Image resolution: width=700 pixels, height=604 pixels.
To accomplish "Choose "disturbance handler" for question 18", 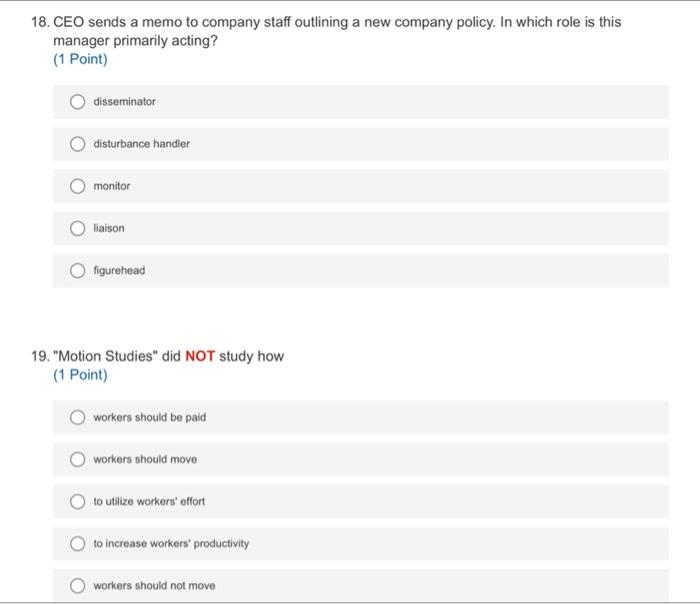I will [x=77, y=144].
